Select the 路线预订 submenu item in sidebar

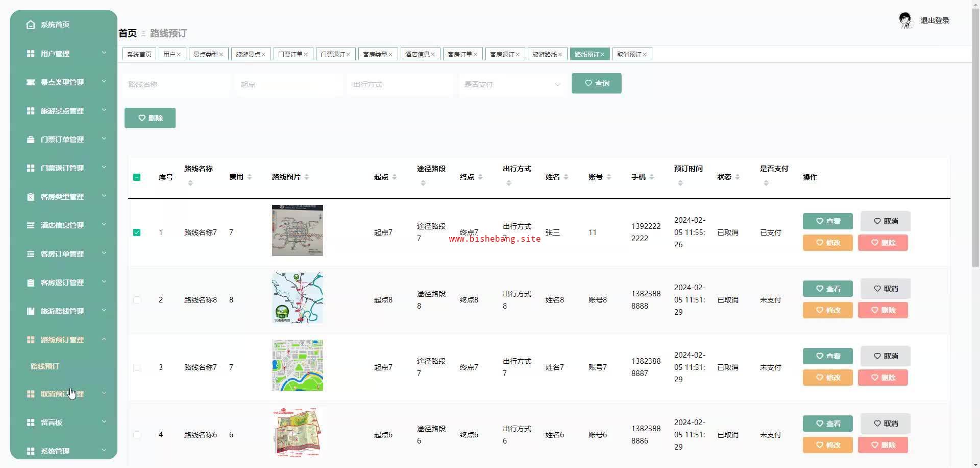(x=45, y=366)
